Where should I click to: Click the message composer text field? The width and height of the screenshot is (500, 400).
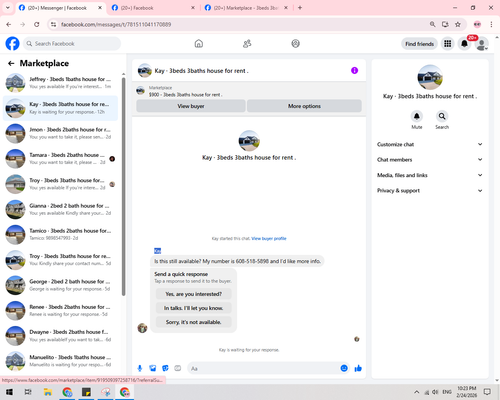pyautogui.click(x=263, y=368)
